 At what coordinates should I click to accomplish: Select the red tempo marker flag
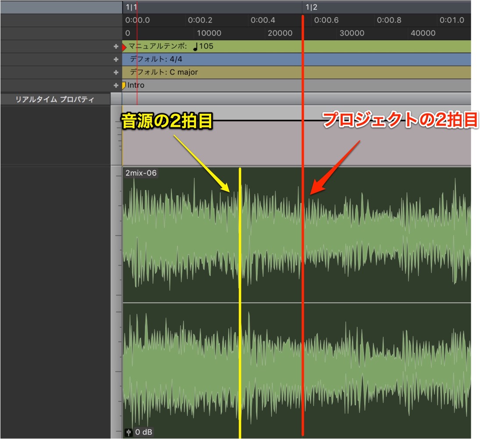124,48
